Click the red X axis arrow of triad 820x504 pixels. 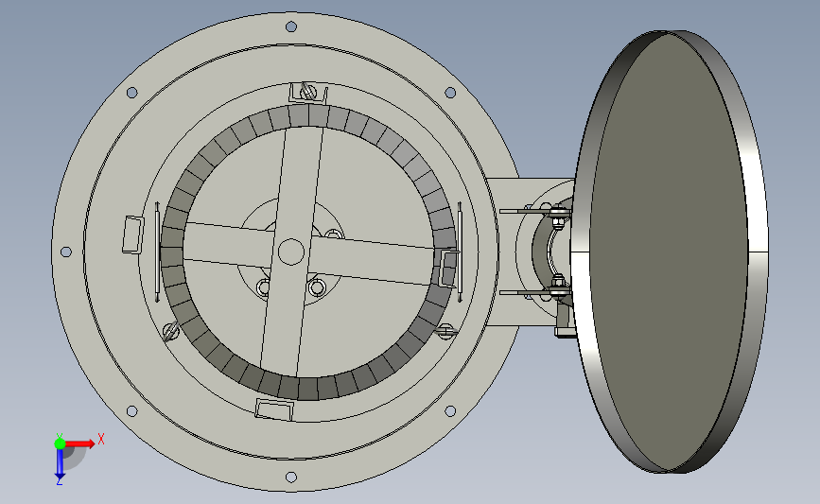click(x=81, y=443)
